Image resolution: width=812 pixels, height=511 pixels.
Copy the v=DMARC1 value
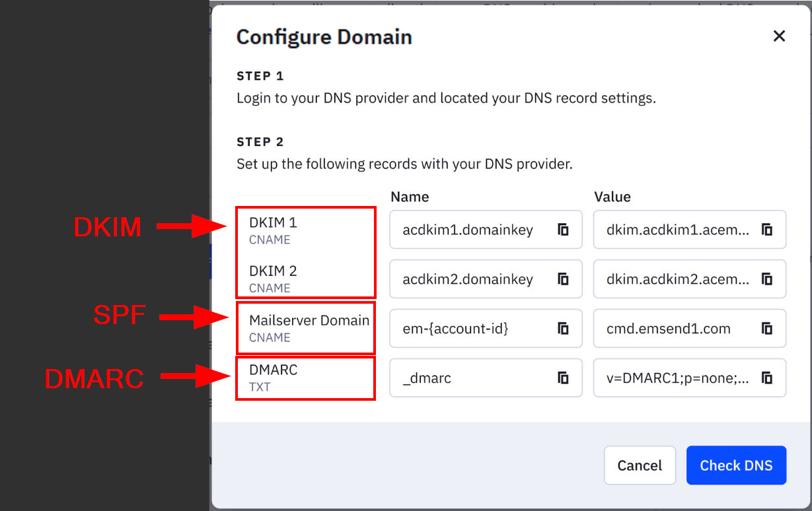pyautogui.click(x=767, y=378)
